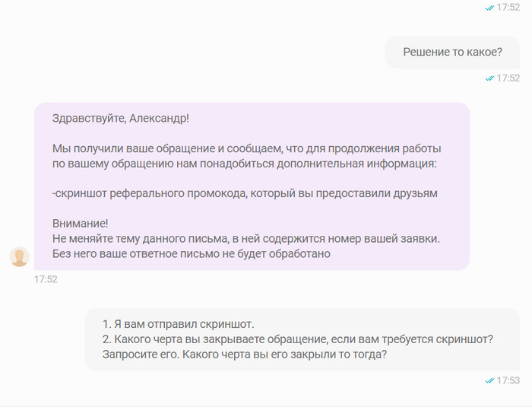Click the 17:52 timestamp below the support message
This screenshot has height=407, width=532.
(46, 279)
